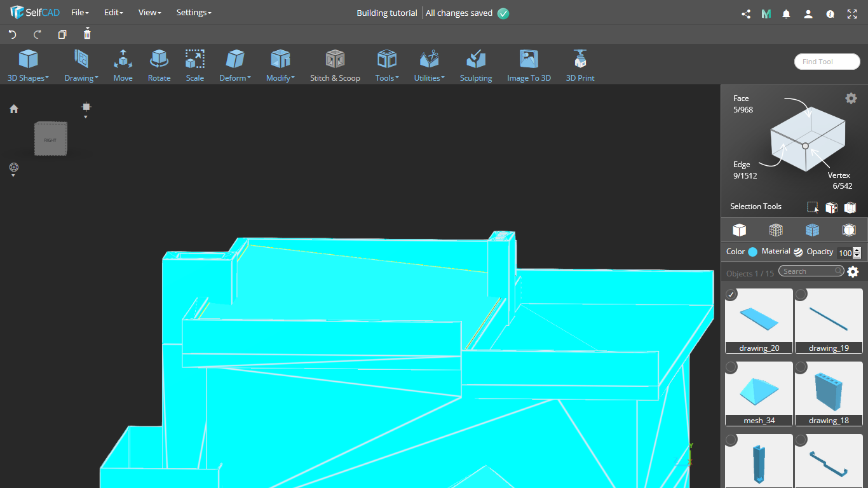Expand the Utilities dropdown
The width and height of the screenshot is (868, 488).
(430, 66)
